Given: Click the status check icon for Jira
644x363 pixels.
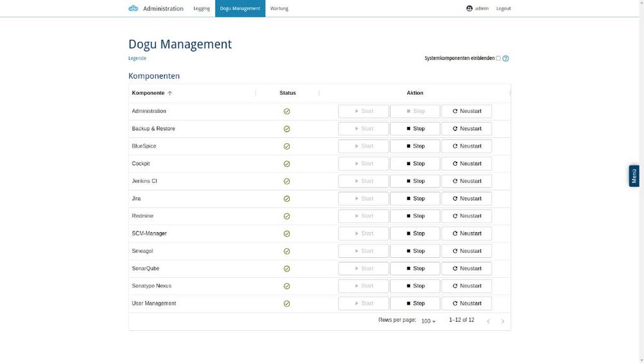Looking at the screenshot, I should coord(287,199).
